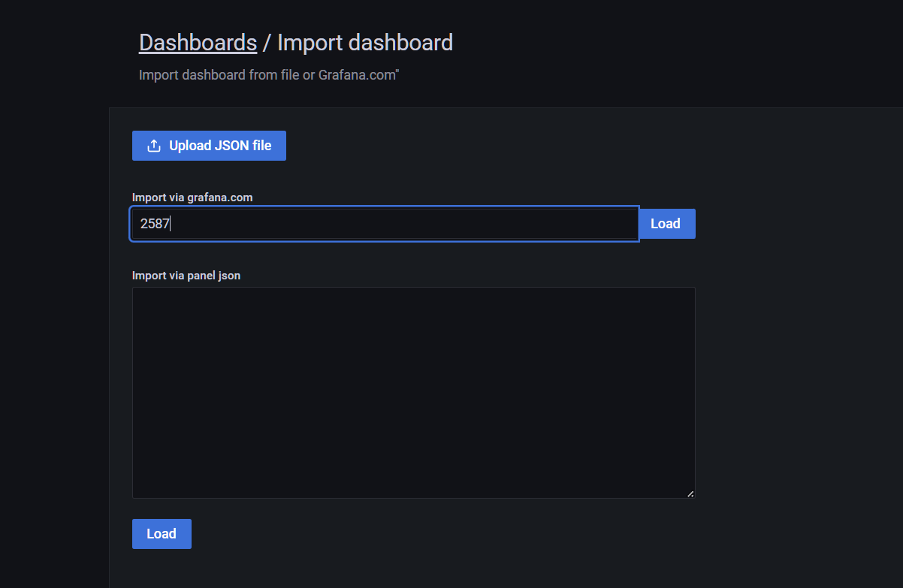
Task: Choose a JSON file using Upload JSON file
Action: pyautogui.click(x=209, y=145)
